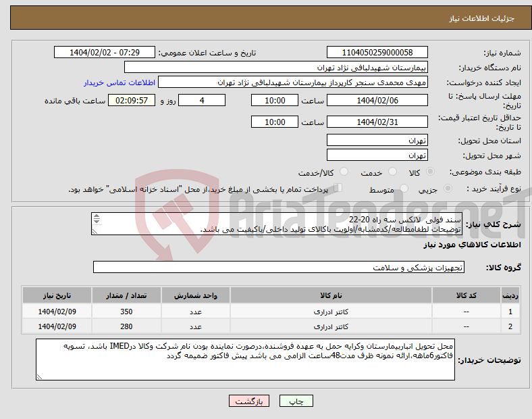Click the remaining time field 02:09:57
Viewport: 532px width, 419px height.
(132, 100)
